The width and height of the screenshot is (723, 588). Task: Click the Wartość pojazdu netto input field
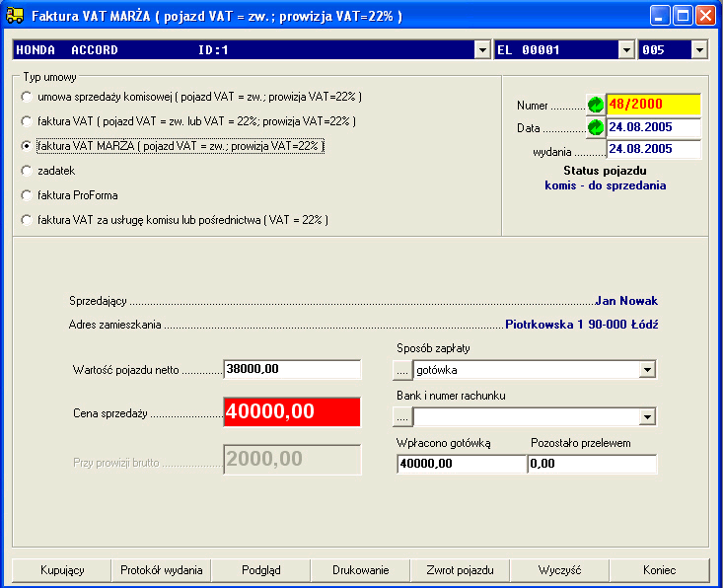pos(292,369)
